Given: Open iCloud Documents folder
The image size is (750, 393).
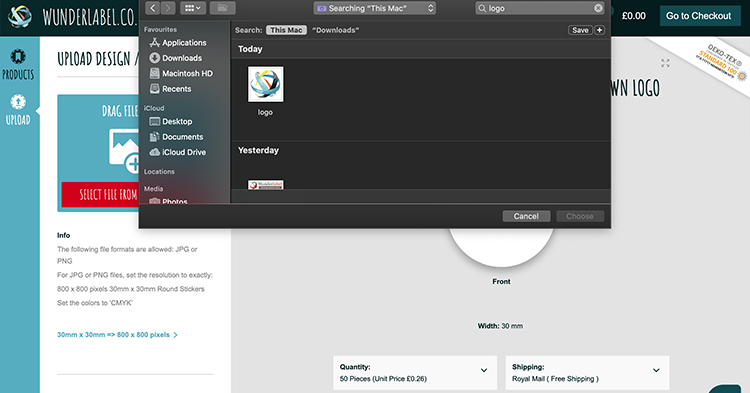Looking at the screenshot, I should click(x=176, y=137).
